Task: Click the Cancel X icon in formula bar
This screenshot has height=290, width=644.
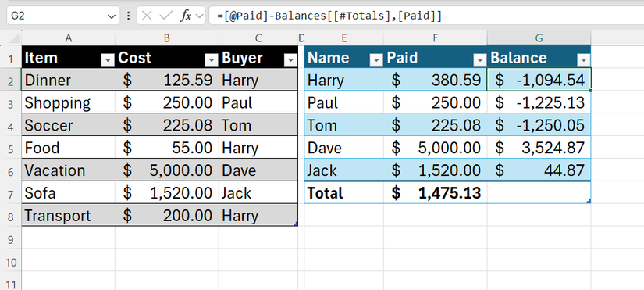Action: click(x=147, y=16)
